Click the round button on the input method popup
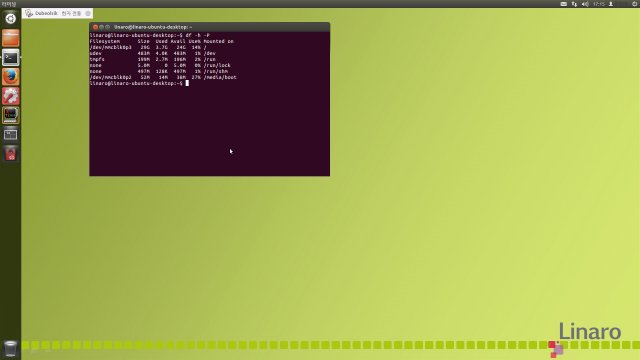This screenshot has height=360, width=640. coord(88,13)
